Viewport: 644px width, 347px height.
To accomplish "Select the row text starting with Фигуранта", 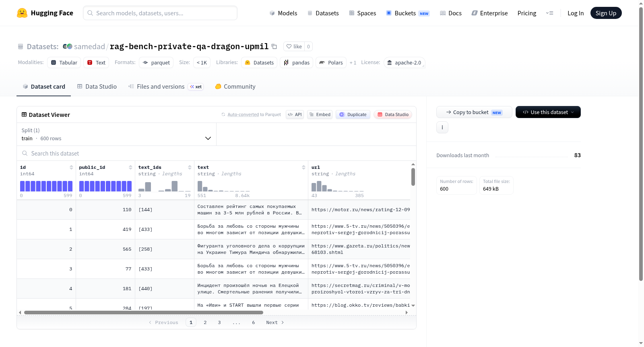I will 251,249.
